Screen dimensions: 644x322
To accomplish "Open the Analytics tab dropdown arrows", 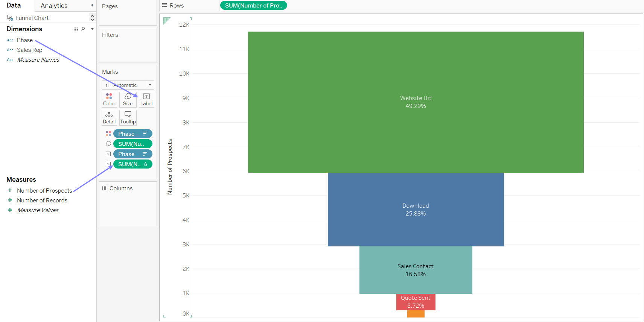I will tap(92, 5).
